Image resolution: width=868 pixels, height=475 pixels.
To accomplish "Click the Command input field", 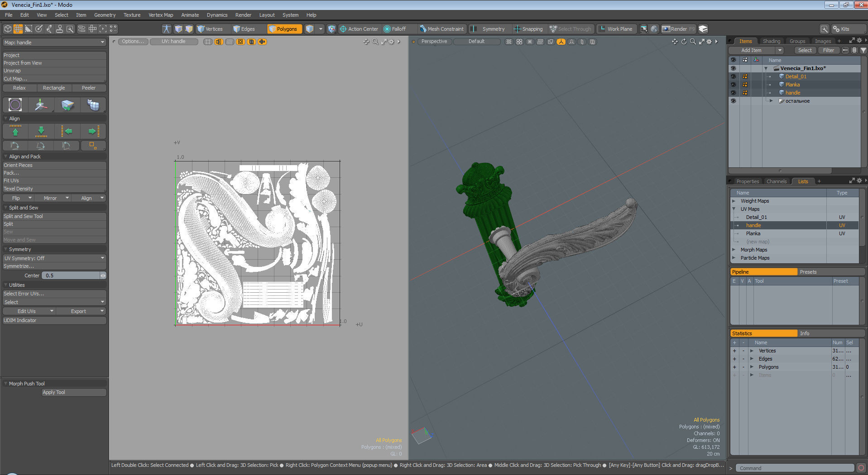I will tap(795, 468).
